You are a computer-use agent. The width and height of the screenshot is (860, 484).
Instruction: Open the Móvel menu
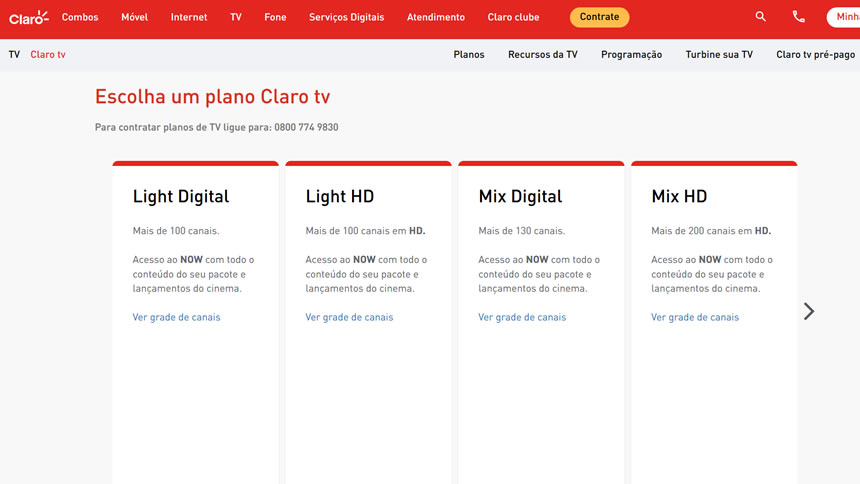coord(134,17)
